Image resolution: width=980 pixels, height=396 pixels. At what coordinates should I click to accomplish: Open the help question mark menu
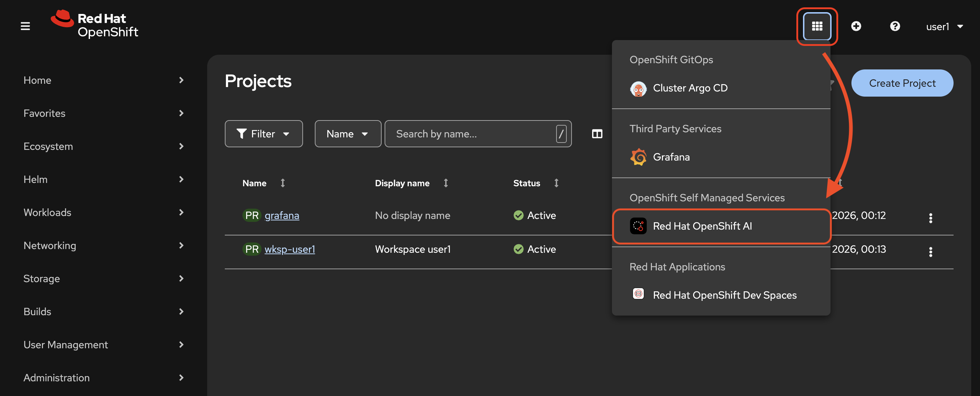pos(895,26)
